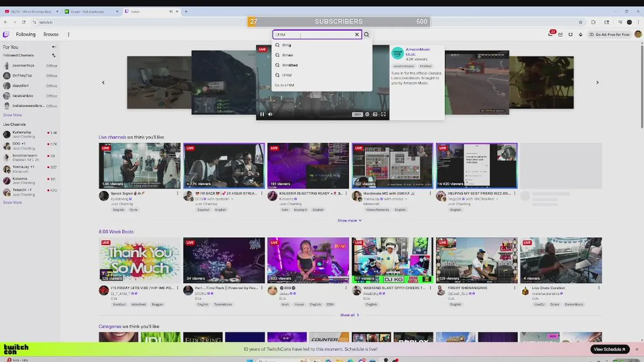Viewport: 644px width, 362px height.
Task: Open the 'Live channels' heading link
Action: click(112, 137)
